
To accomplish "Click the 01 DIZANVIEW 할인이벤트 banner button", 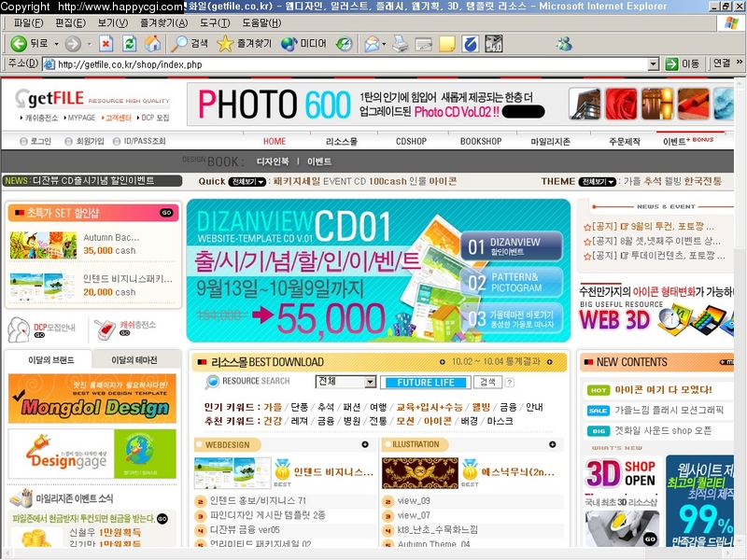I will tap(511, 245).
